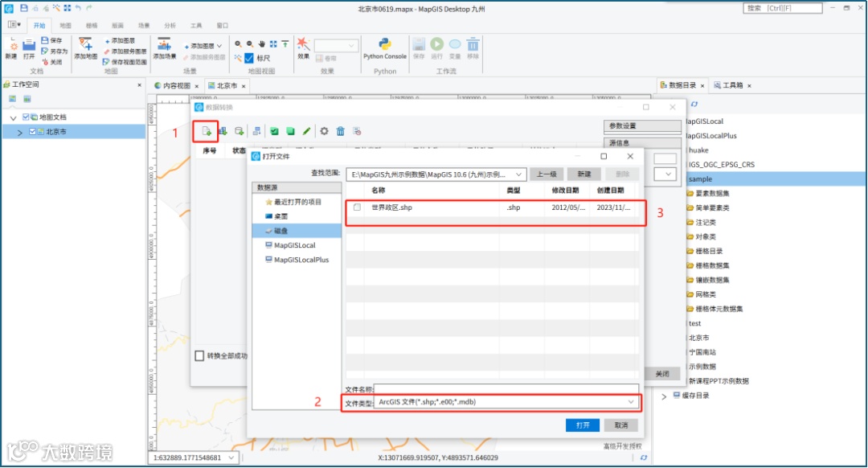Open the gear settings icon in the data conversion toolbar

click(x=324, y=131)
